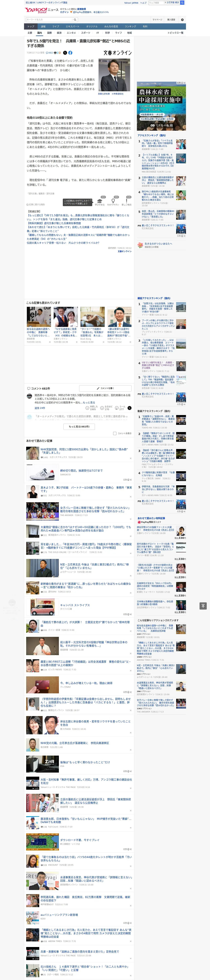Click the マイページ link
Image resolution: width=210 pixels, height=980 pixels.
point(157,20)
